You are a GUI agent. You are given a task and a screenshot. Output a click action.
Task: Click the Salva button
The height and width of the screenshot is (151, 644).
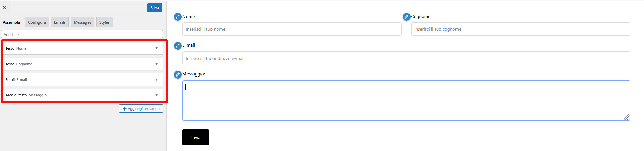pyautogui.click(x=155, y=8)
